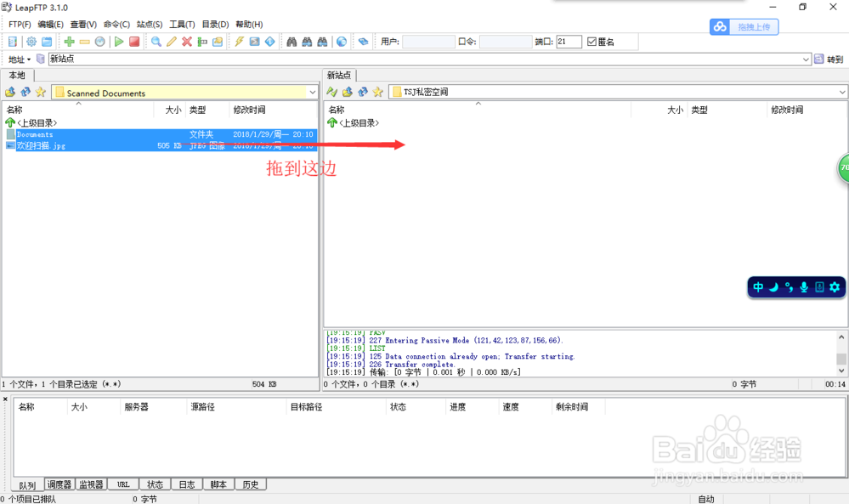This screenshot has width=849, height=504.
Task: Expand the Scanned Documents local path dropdown
Action: (312, 93)
